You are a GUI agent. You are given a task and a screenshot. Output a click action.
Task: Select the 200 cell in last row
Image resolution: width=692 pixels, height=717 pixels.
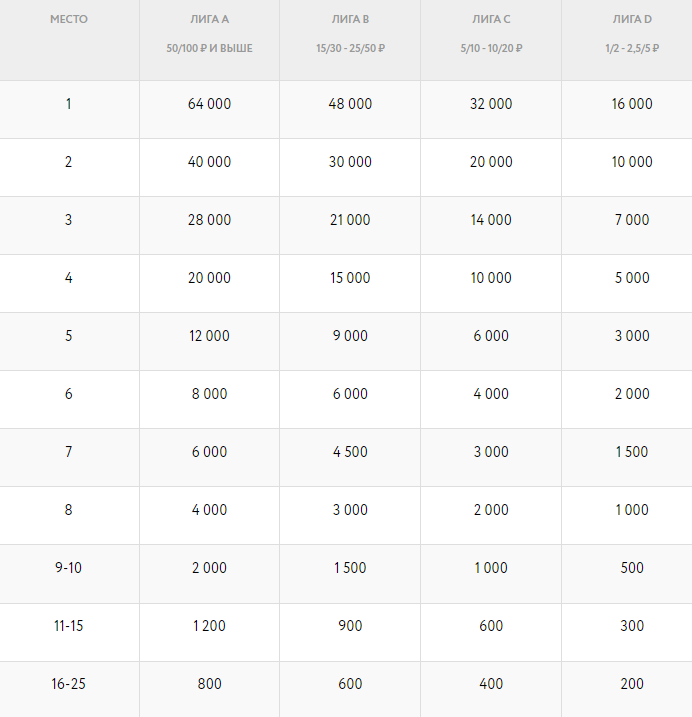[x=631, y=684]
